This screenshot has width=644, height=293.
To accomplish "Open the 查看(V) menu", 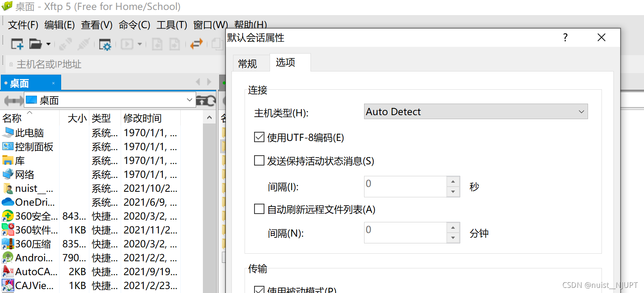I will (x=97, y=25).
